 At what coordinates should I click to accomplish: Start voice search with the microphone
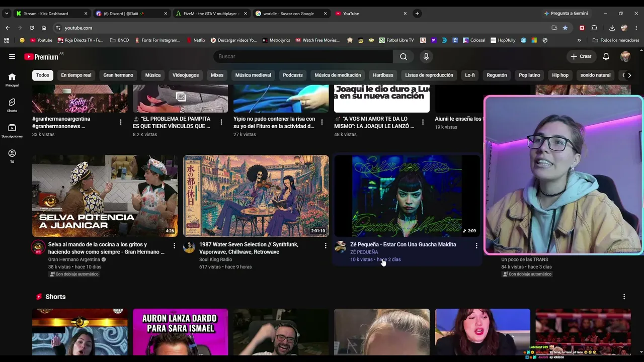[x=426, y=57]
